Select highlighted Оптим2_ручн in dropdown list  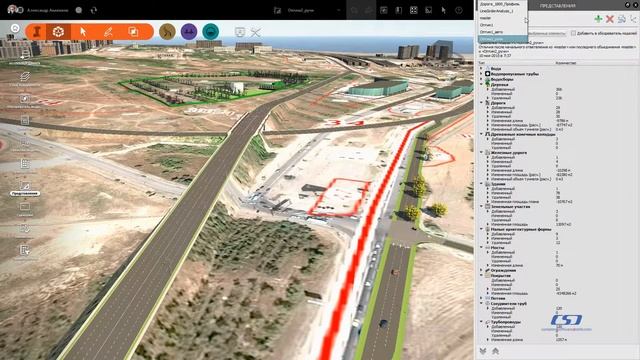502,39
